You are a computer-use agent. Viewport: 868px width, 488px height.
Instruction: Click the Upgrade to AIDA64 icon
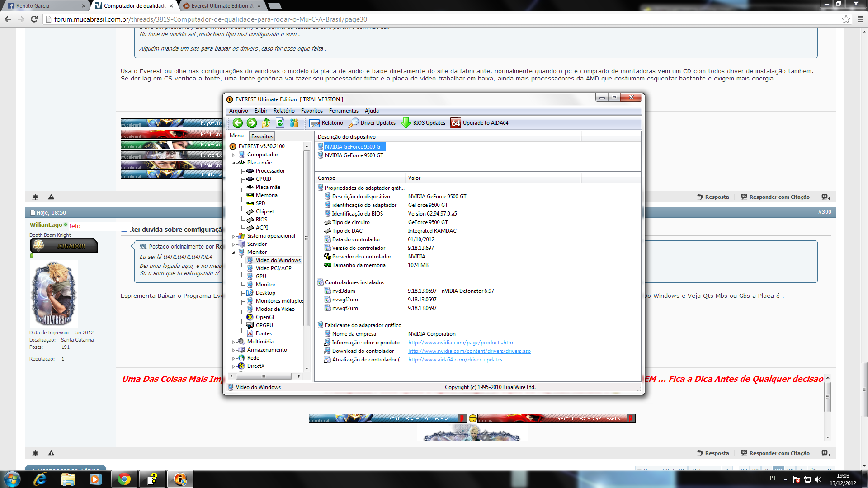tap(456, 123)
